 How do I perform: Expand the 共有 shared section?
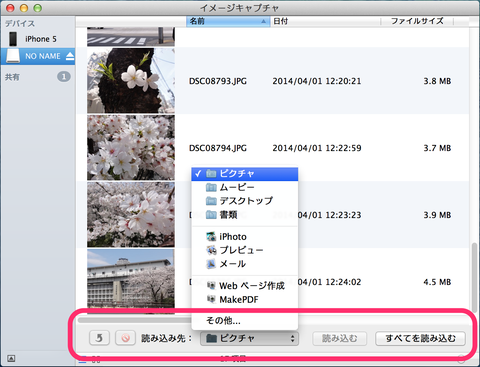(12, 77)
